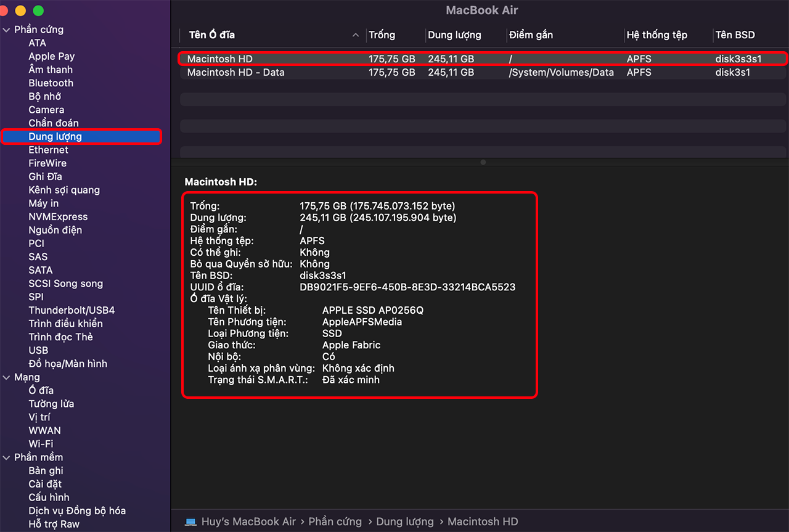
Task: Select ATA in the sidebar
Action: click(x=37, y=43)
